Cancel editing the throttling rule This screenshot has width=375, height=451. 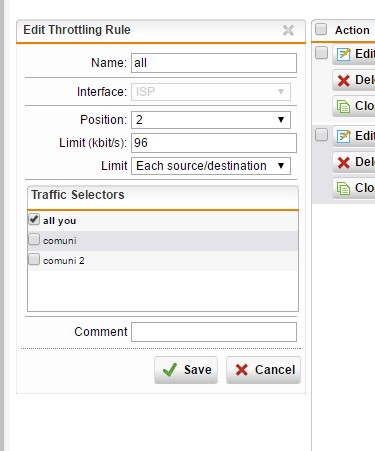263,370
